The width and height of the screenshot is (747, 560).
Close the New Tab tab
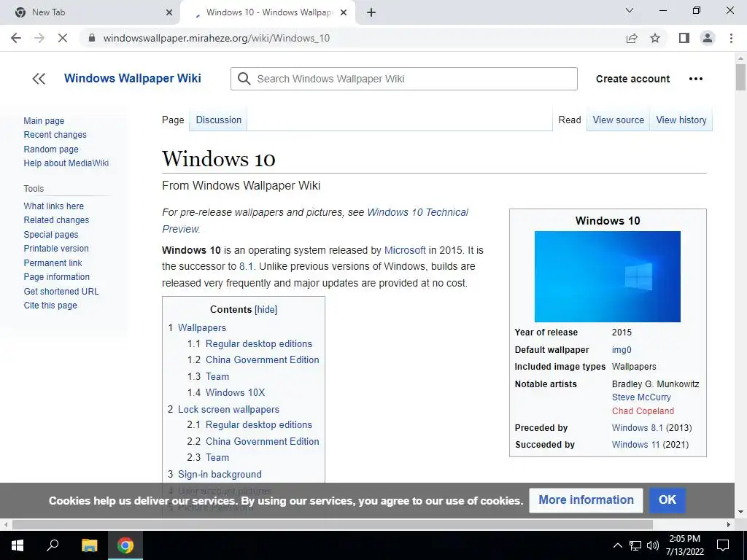click(169, 12)
